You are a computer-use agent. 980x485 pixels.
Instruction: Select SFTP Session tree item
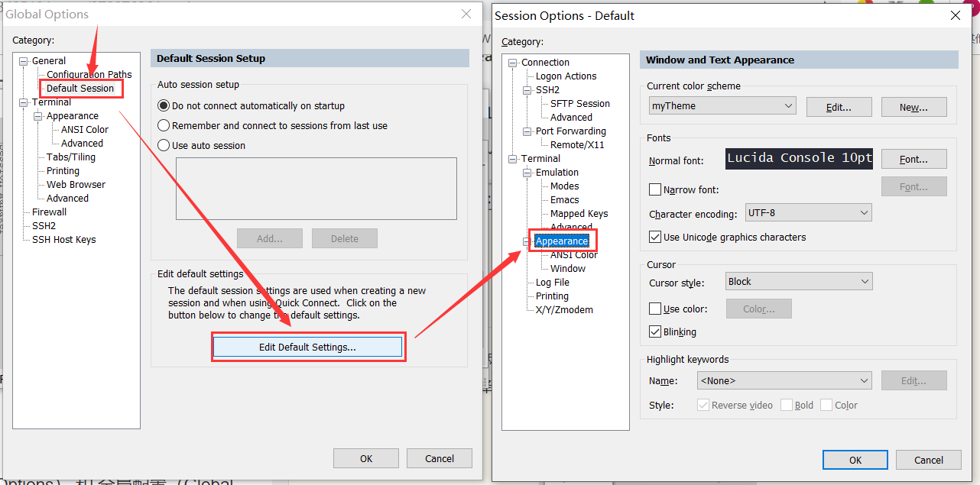click(580, 104)
